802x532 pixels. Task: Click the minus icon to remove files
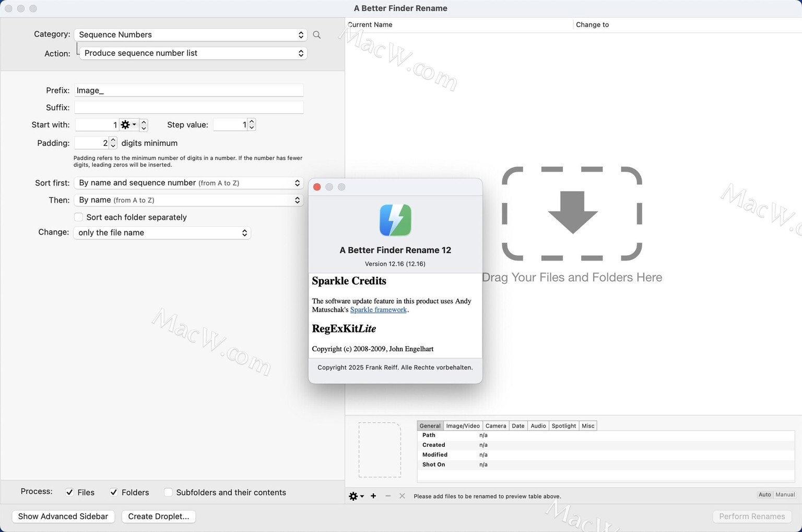pos(388,496)
